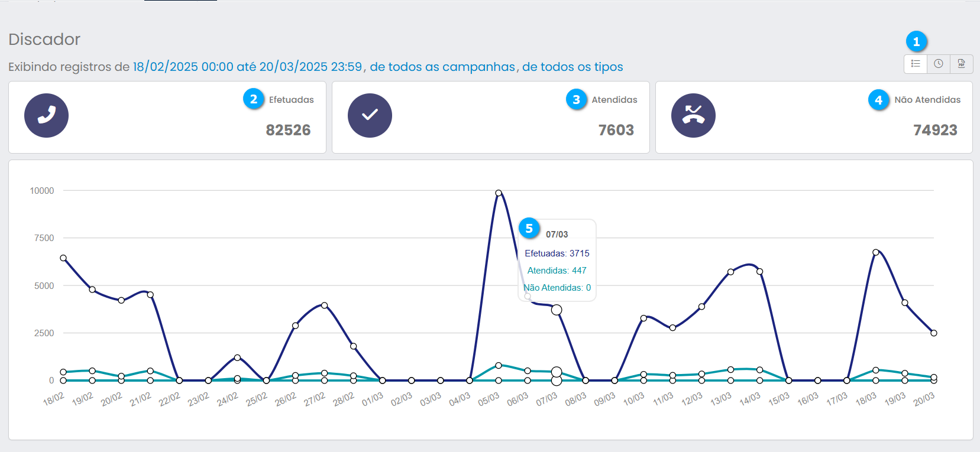The height and width of the screenshot is (452, 980).
Task: Select the 05/03 peak data point
Action: coord(499,193)
